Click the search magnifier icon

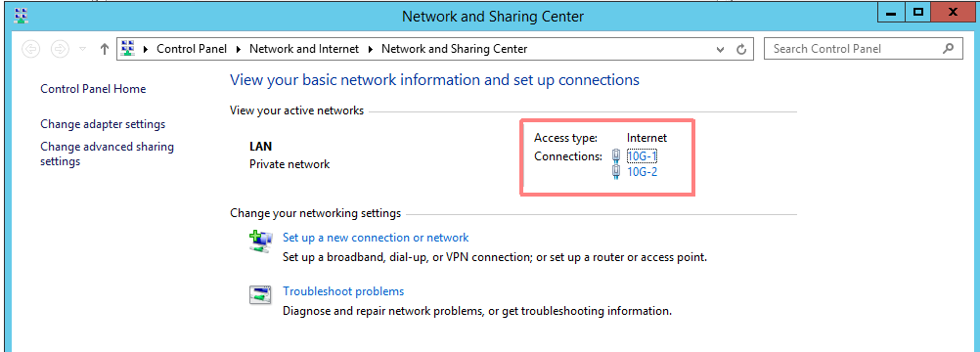pos(948,48)
